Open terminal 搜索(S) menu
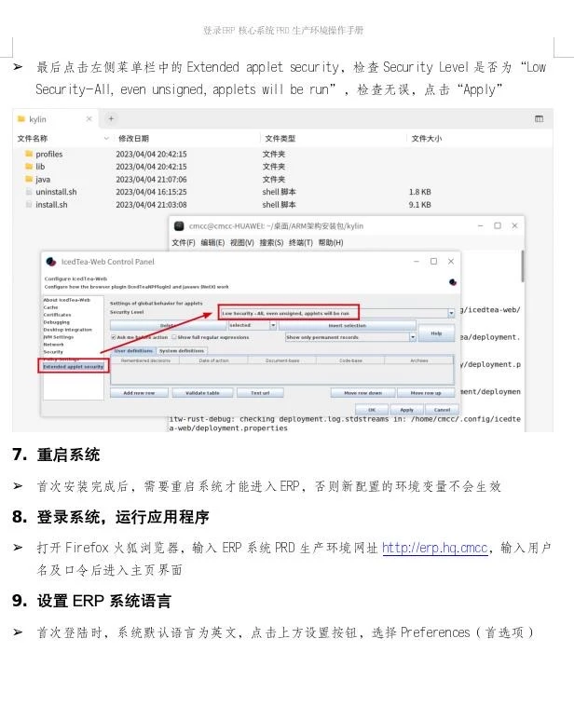The width and height of the screenshot is (588, 720). [271, 242]
